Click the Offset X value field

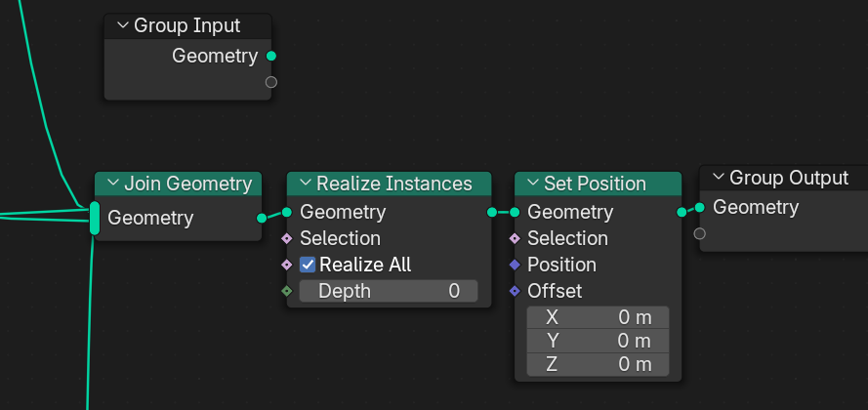598,317
